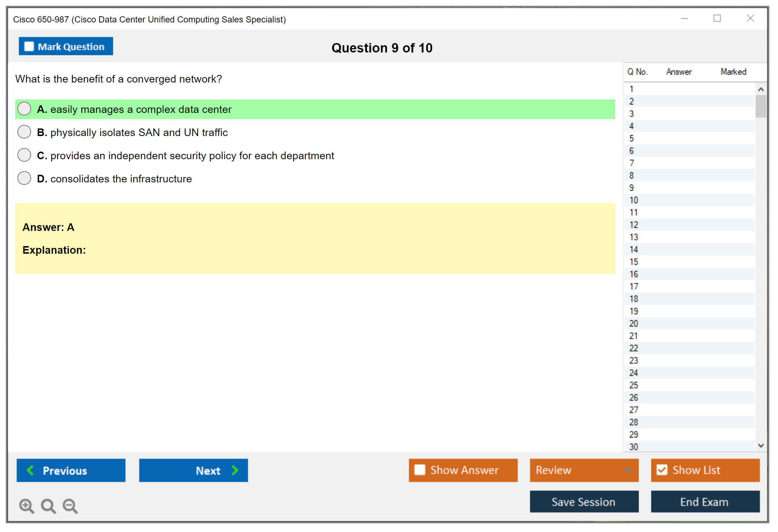
Task: Click the green left arrow on Previous
Action: coord(30,470)
